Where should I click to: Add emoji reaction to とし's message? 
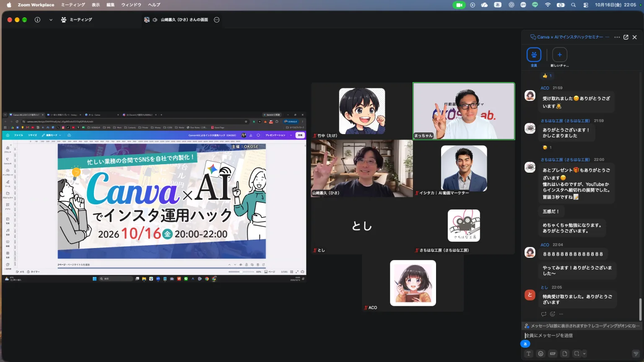click(553, 314)
